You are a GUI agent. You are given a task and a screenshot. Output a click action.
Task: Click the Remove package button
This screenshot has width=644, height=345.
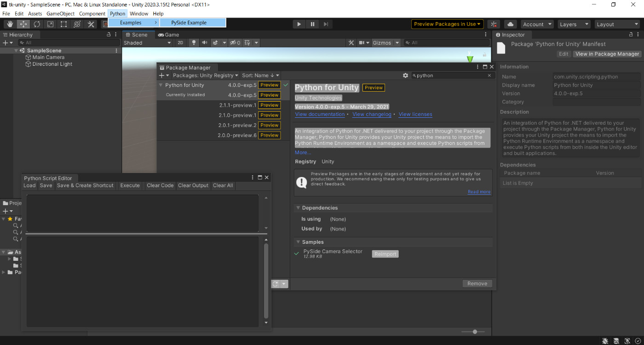pyautogui.click(x=477, y=283)
